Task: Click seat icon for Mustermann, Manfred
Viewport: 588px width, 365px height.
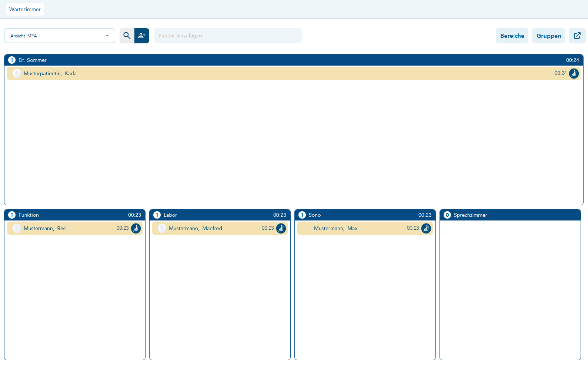Action: (x=281, y=228)
